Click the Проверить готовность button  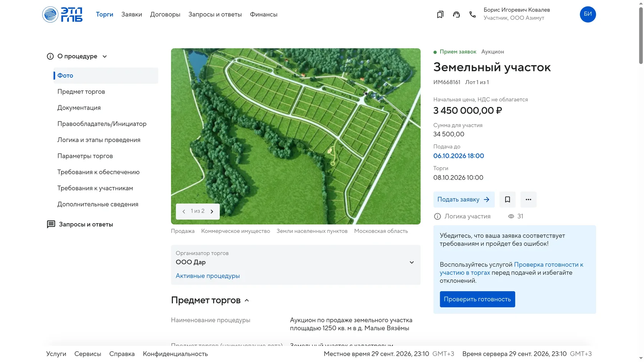477,299
